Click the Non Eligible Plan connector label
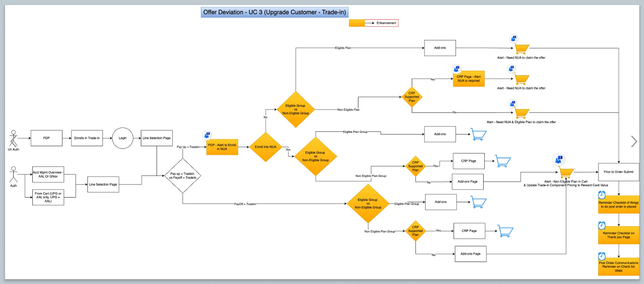Screen dimensions: 644x284 coord(348,110)
